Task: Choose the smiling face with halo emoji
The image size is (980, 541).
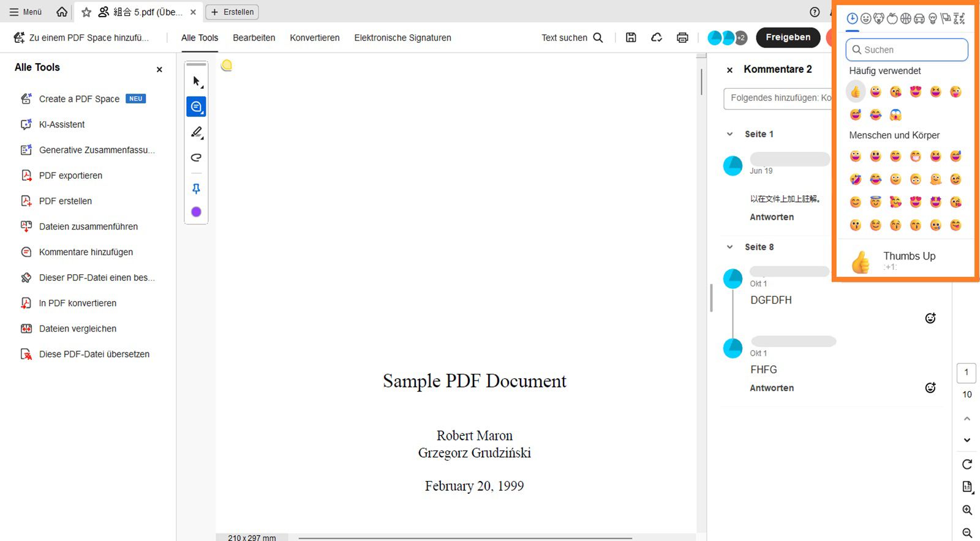Action: point(876,202)
